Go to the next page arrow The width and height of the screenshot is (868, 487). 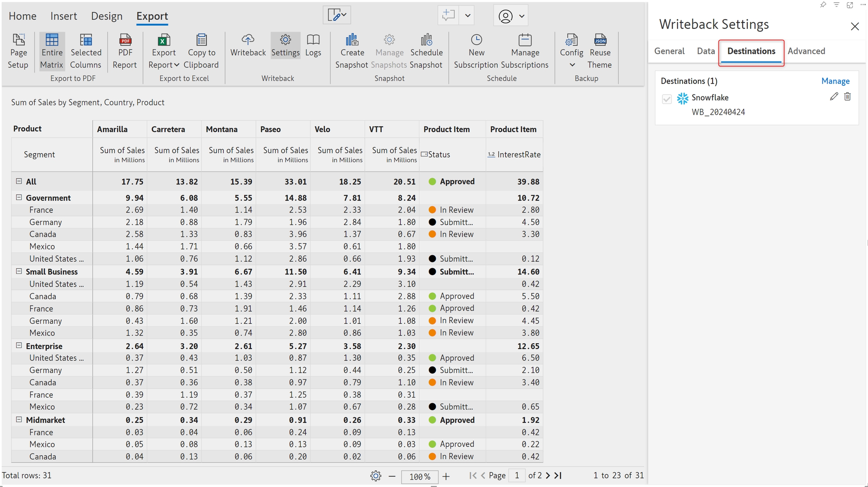(x=548, y=476)
